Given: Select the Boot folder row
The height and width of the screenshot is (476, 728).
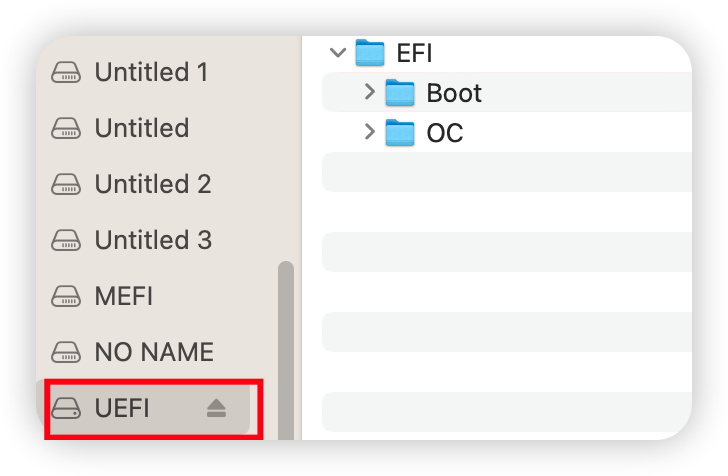Looking at the screenshot, I should tap(540, 93).
